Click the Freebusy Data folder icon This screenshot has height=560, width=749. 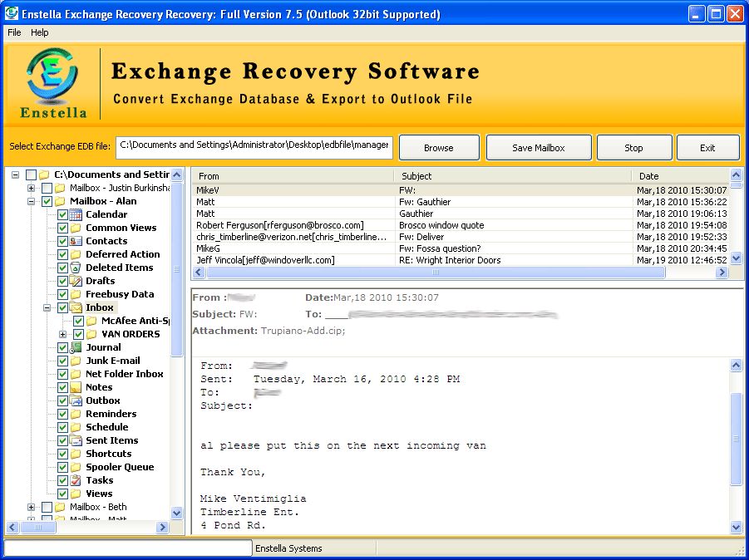click(76, 294)
